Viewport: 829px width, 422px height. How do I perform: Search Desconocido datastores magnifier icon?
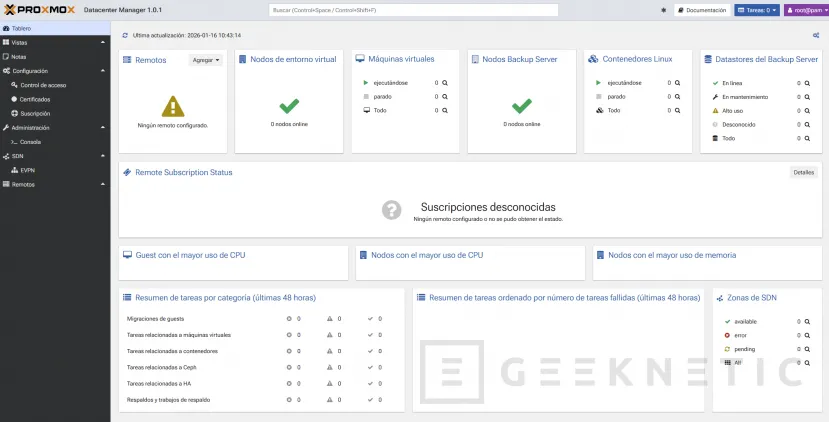coord(807,125)
